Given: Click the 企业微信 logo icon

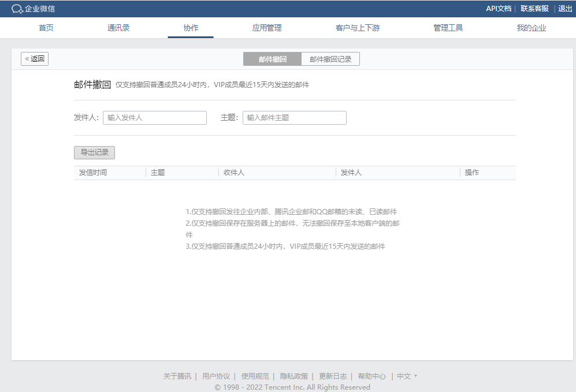Looking at the screenshot, I should [17, 9].
